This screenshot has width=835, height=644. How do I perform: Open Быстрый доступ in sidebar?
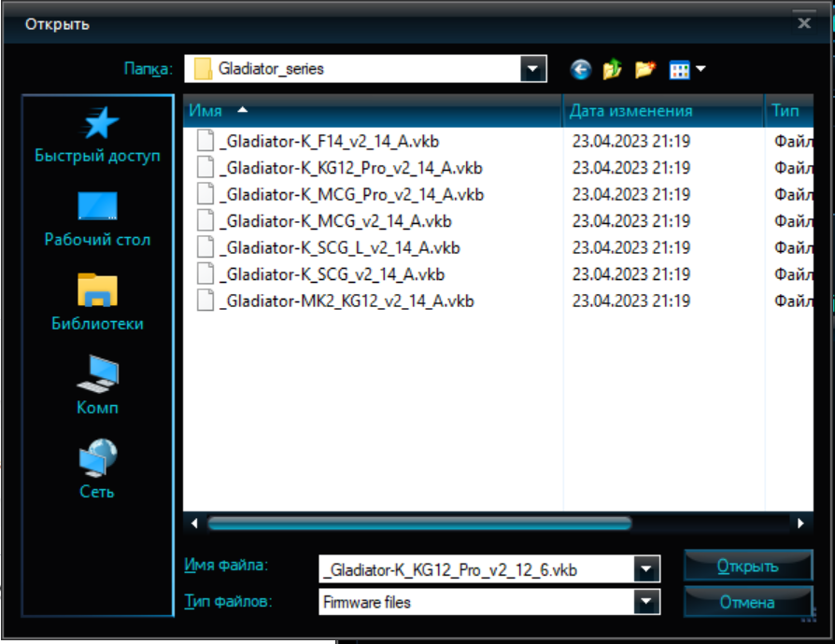97,135
